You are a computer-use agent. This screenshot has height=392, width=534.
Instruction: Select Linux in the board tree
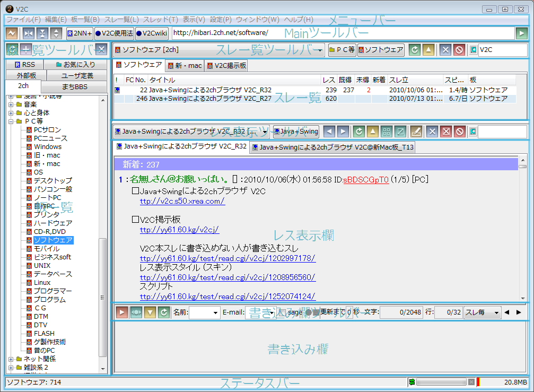(42, 283)
